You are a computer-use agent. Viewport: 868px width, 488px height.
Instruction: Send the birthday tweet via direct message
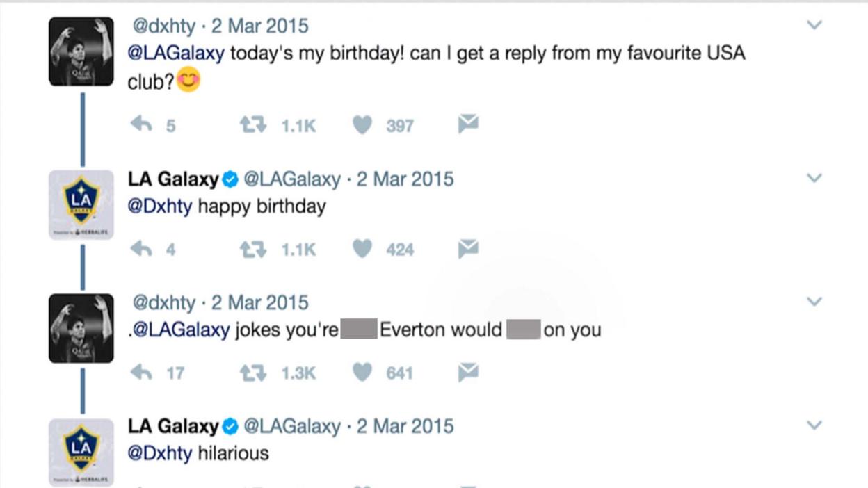(x=468, y=124)
